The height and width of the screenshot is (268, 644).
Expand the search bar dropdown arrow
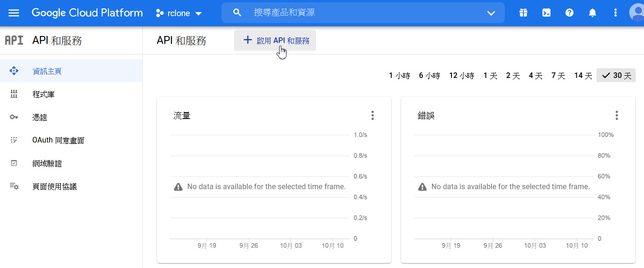pyautogui.click(x=491, y=13)
